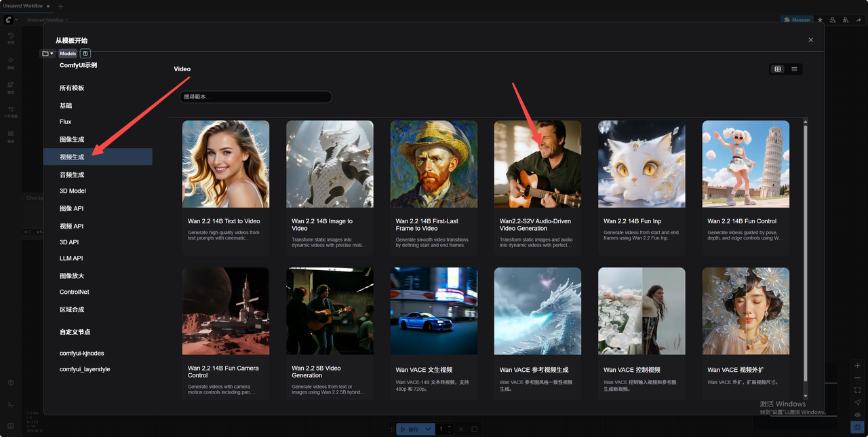The image size is (868, 437).
Task: Switch to list view of templates
Action: (794, 69)
